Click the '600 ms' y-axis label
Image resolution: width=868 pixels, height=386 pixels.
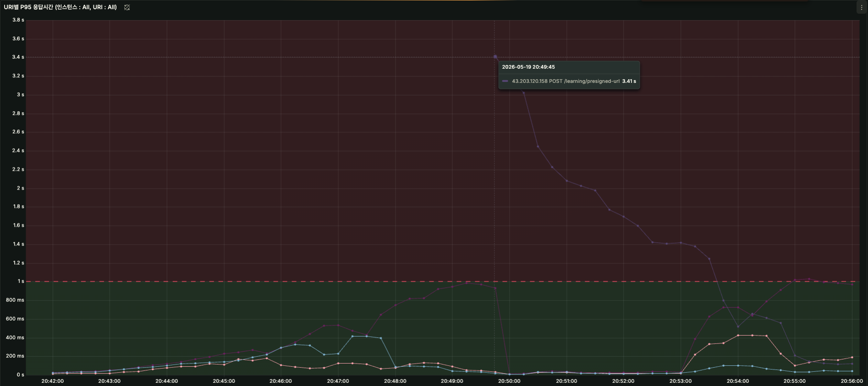15,319
